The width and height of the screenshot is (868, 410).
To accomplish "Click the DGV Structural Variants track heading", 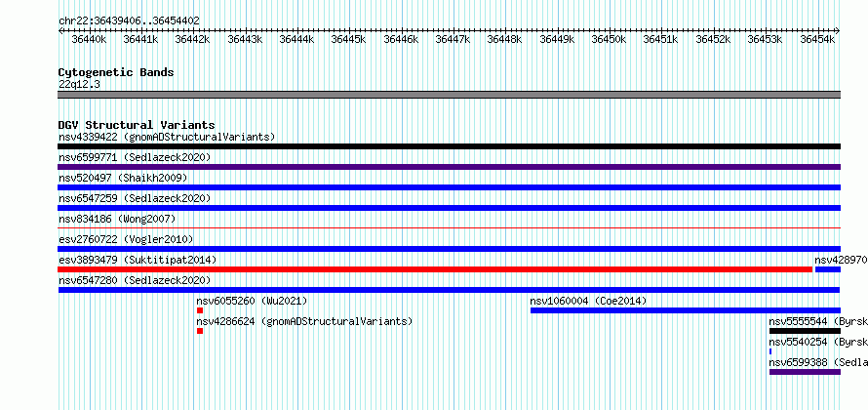I will point(137,125).
